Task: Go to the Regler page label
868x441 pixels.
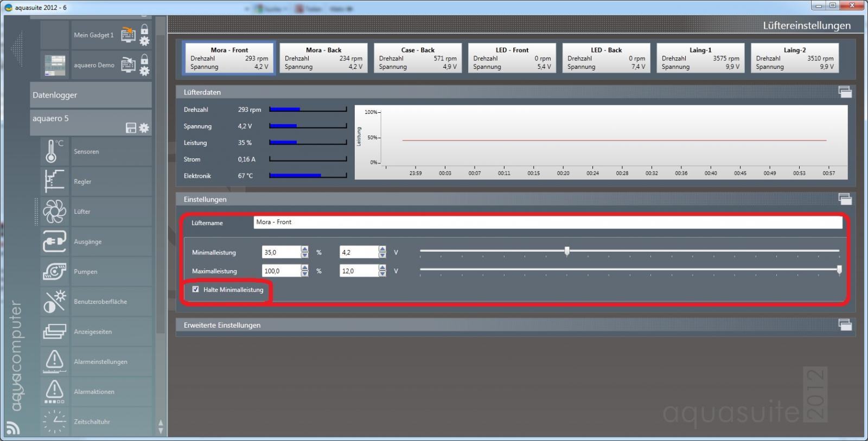Action: [x=82, y=181]
